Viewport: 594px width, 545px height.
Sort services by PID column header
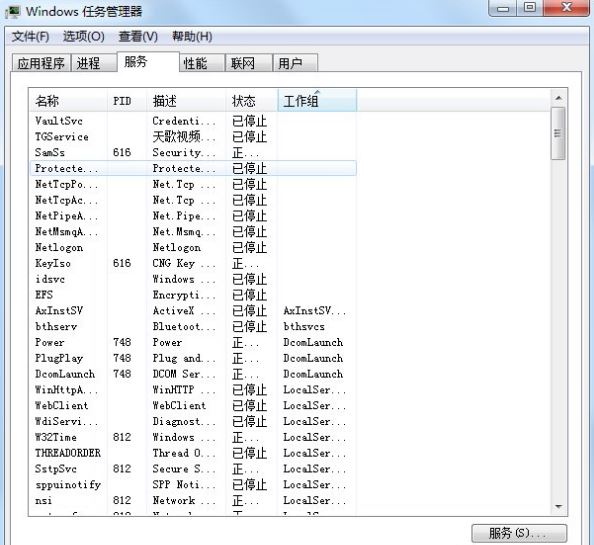pos(127,101)
